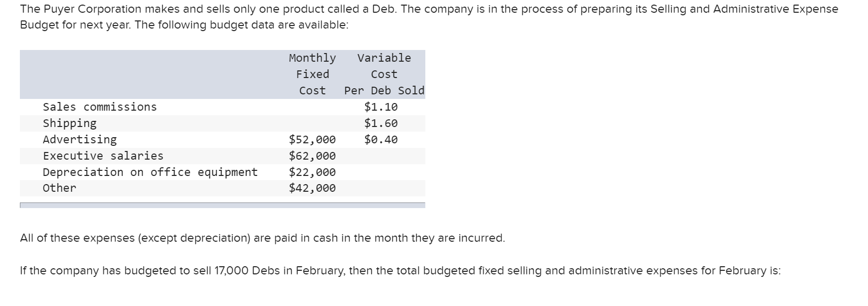This screenshot has height=306, width=868.
Task: Click the '17,000 Debs in February' question text
Action: click(x=400, y=271)
